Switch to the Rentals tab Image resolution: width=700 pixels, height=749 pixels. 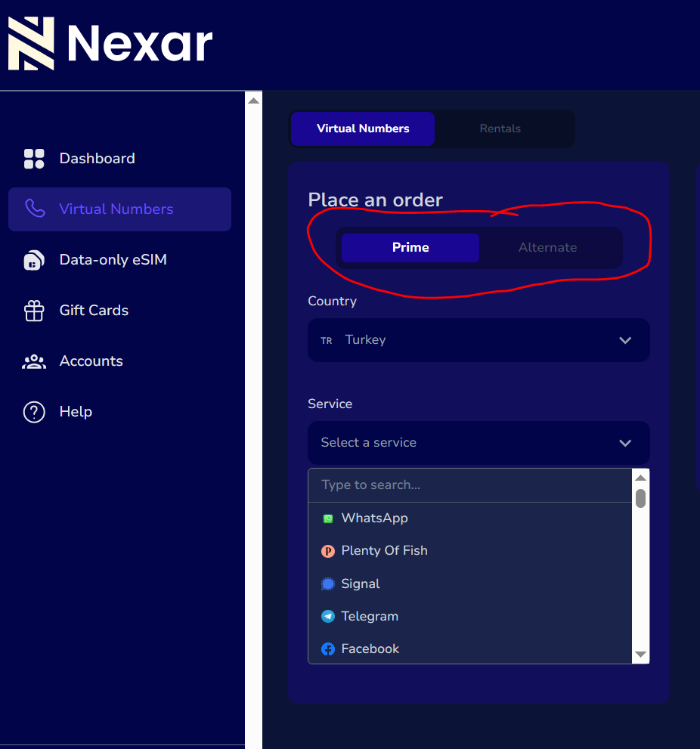[x=500, y=128]
